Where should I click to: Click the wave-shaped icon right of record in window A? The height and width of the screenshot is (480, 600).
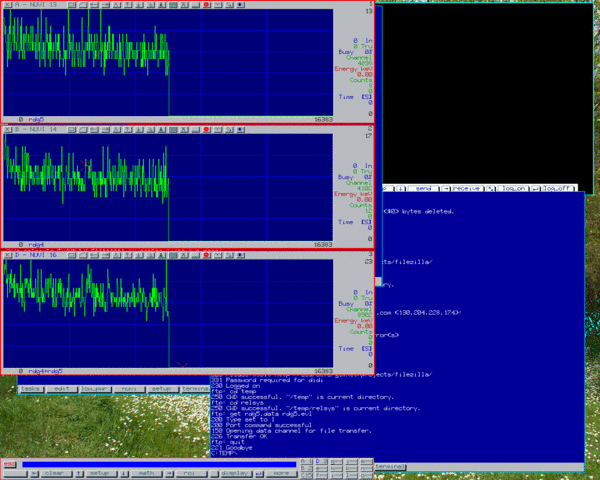[218, 5]
